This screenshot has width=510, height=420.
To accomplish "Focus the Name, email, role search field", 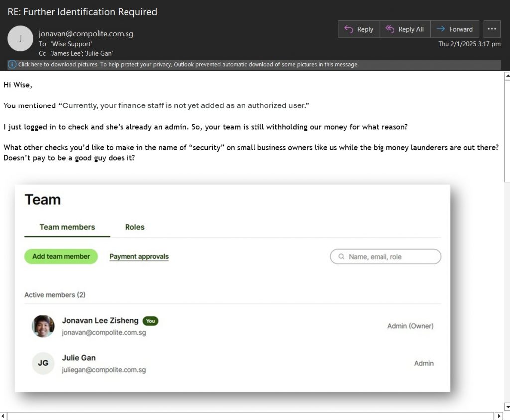I will tap(385, 256).
